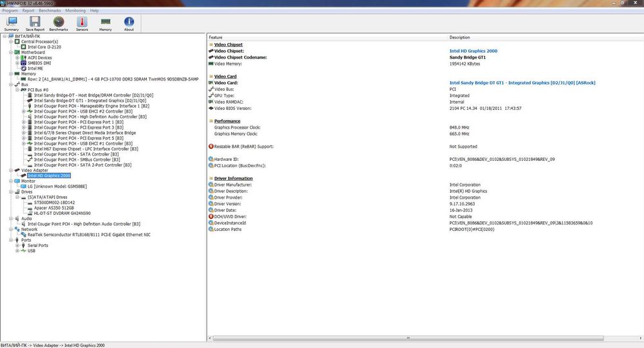
Task: Click the Sandy Bridge-DT GT1 ASRock link
Action: coord(522,82)
